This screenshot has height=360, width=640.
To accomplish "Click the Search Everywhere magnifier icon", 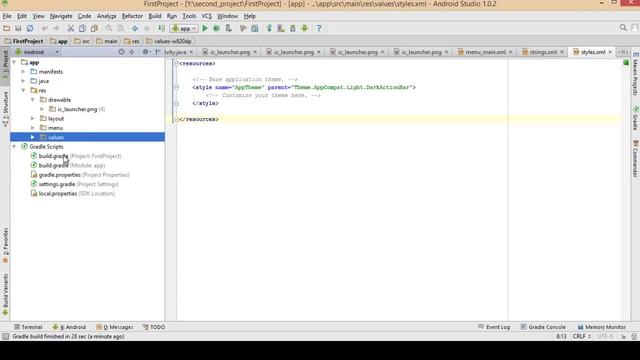I will pos(623,28).
